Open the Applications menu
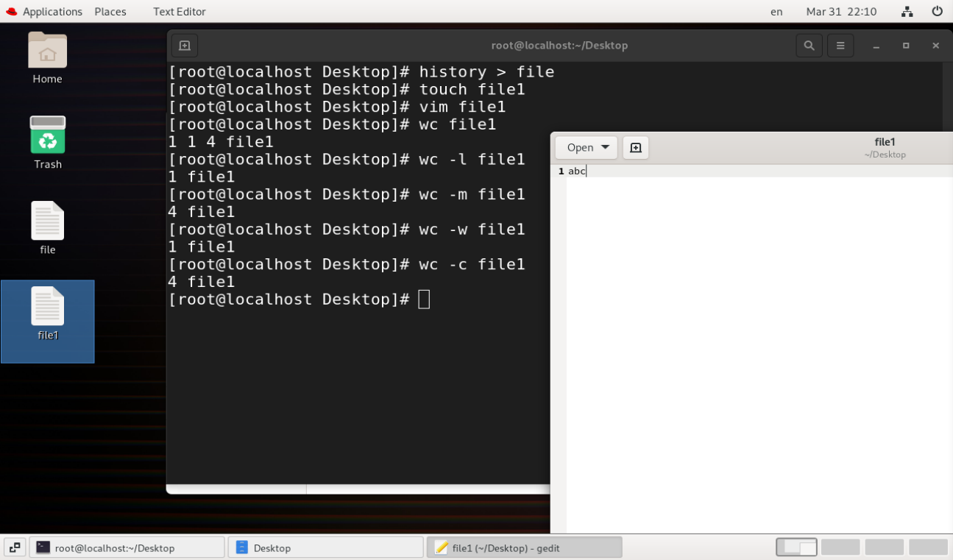The image size is (953, 560). coord(52,12)
